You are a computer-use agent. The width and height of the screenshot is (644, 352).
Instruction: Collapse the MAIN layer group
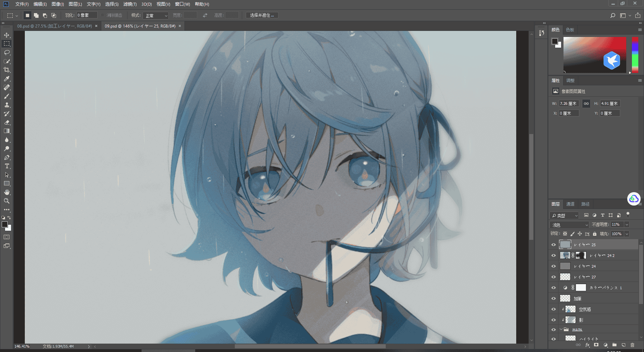pos(561,329)
